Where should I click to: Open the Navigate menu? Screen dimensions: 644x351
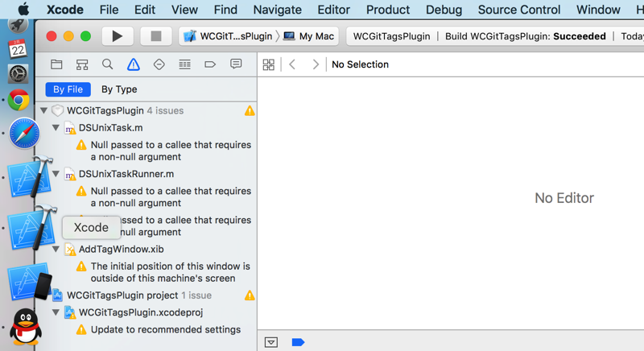coord(277,10)
